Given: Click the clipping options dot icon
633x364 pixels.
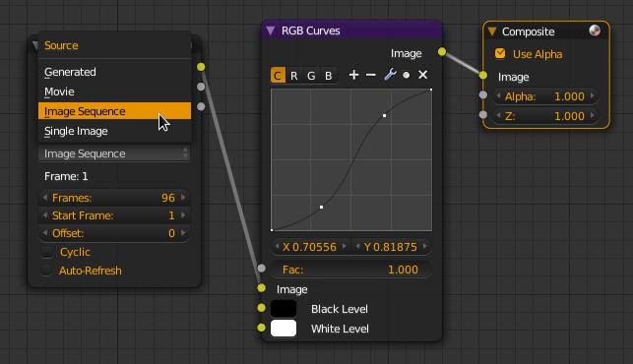Looking at the screenshot, I should tap(407, 75).
